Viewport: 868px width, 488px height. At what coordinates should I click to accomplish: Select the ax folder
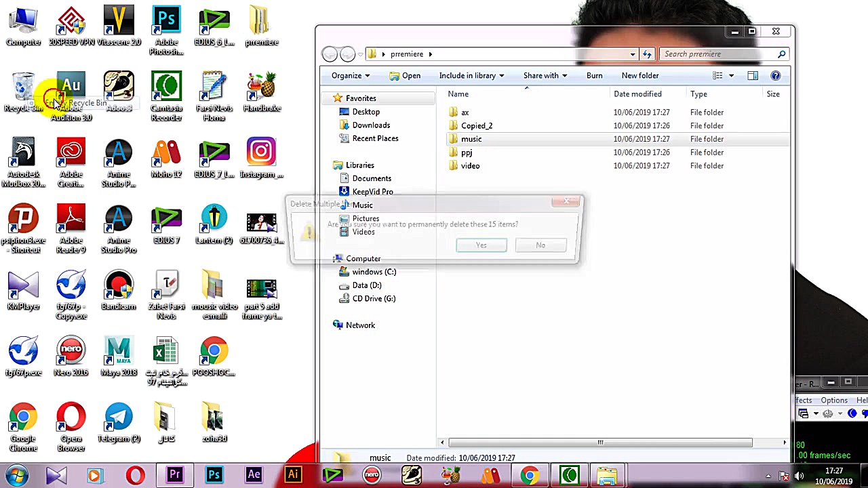click(x=465, y=113)
